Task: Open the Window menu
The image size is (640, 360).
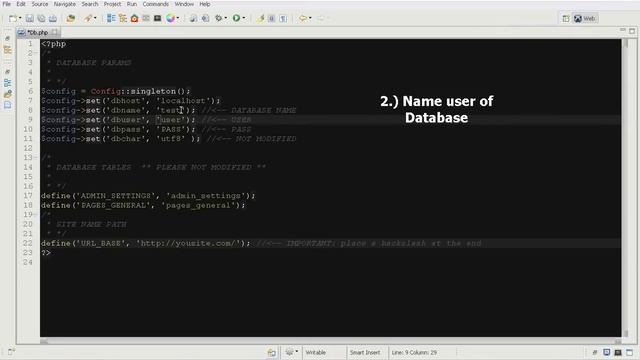Action: coord(184,4)
